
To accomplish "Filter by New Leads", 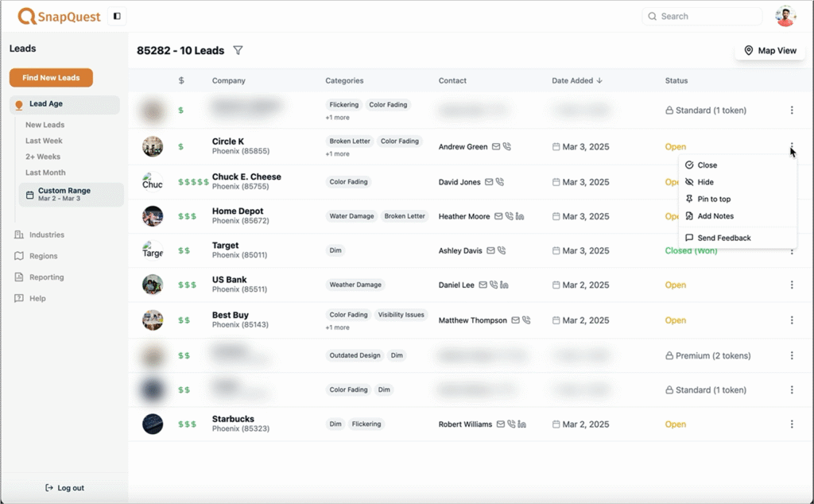I will [45, 125].
